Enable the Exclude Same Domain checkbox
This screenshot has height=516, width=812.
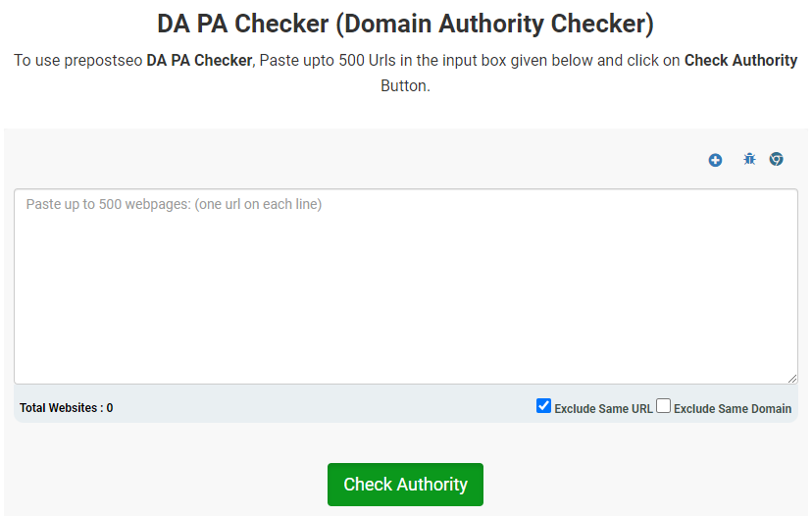pyautogui.click(x=664, y=406)
